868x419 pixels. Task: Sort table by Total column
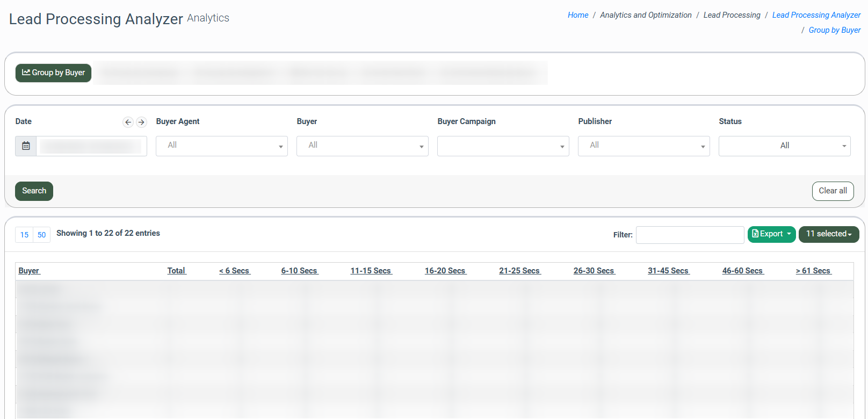(x=176, y=271)
